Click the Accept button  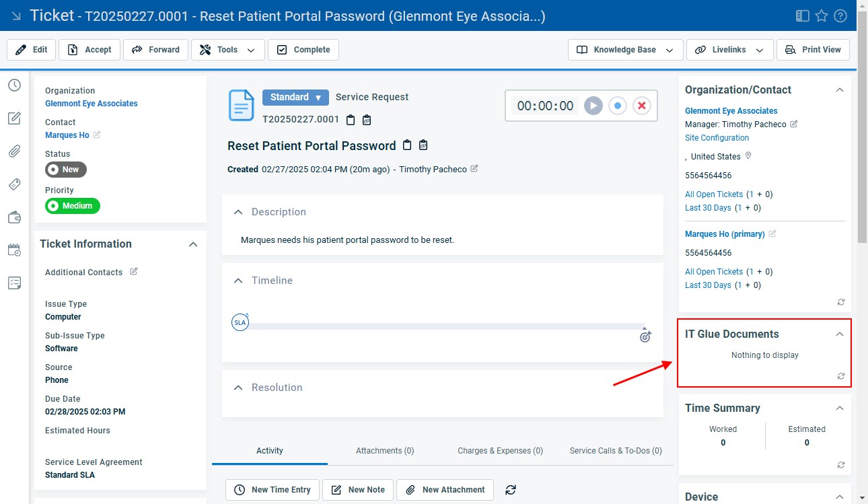(x=89, y=50)
